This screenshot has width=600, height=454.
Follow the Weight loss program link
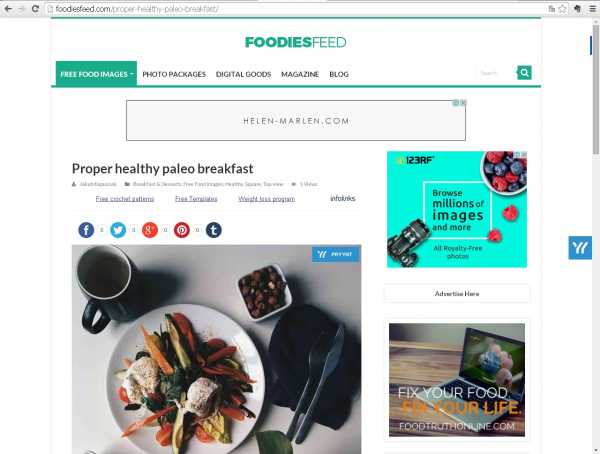[267, 199]
